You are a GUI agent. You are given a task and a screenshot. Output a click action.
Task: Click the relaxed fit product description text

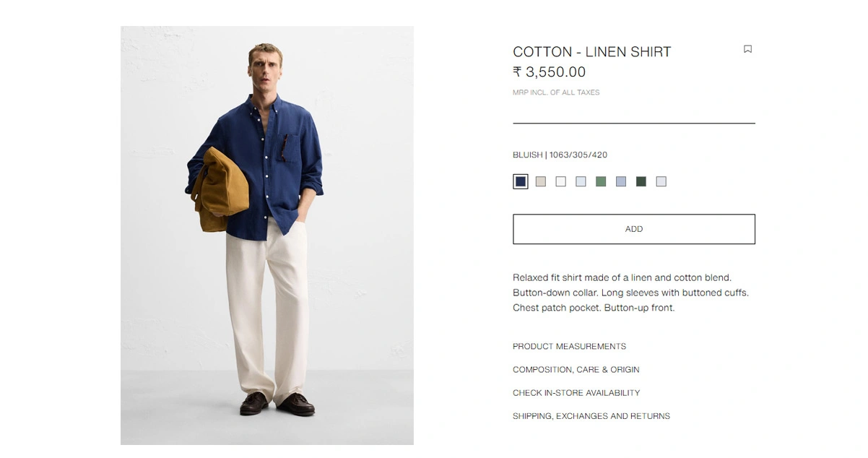(630, 293)
